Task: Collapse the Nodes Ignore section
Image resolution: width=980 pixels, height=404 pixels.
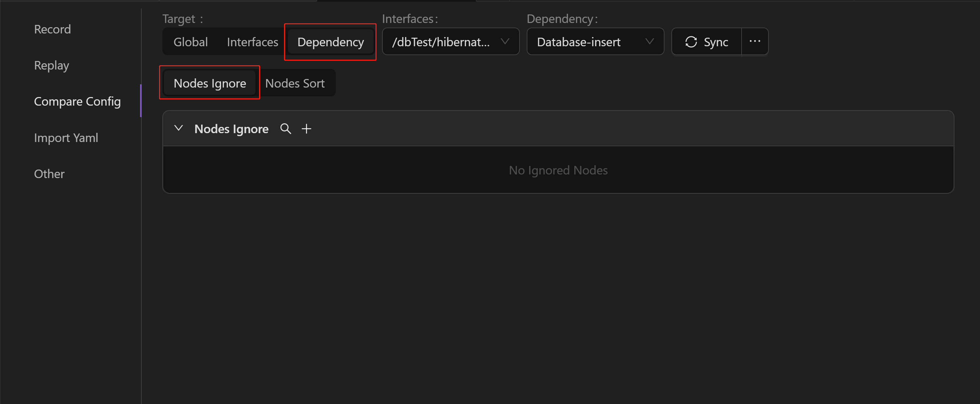Action: pyautogui.click(x=178, y=128)
